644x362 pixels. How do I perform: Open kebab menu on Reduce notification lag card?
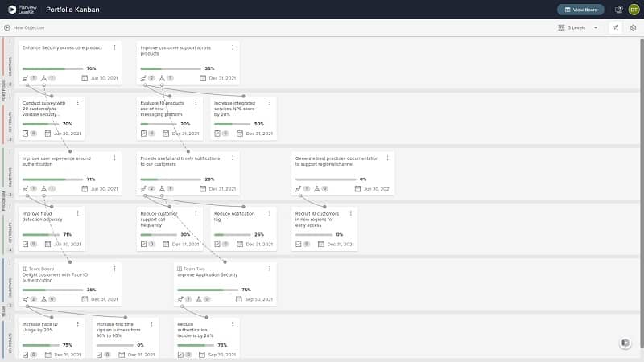click(270, 213)
